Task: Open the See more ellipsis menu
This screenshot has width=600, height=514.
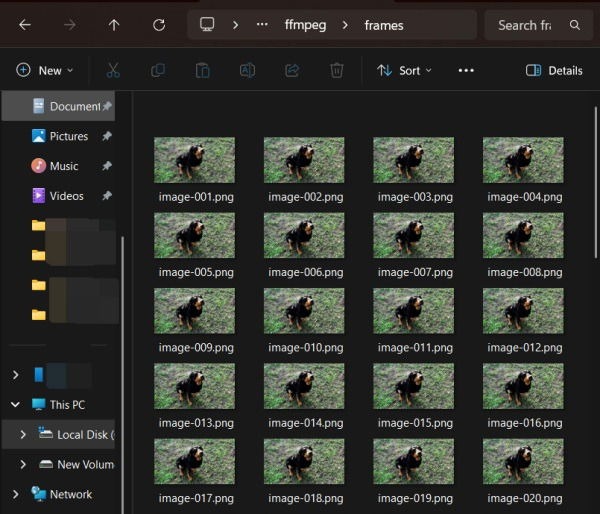Action: pyautogui.click(x=466, y=70)
